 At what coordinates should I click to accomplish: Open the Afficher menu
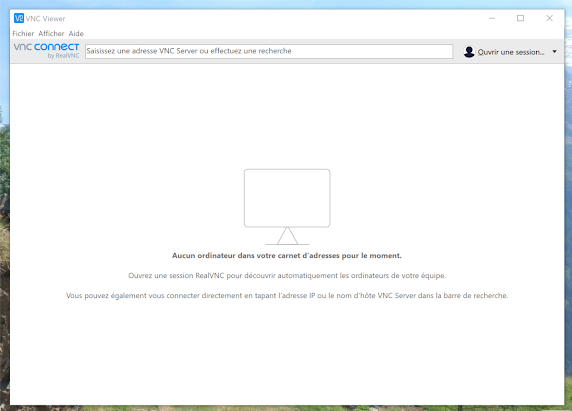coord(51,34)
